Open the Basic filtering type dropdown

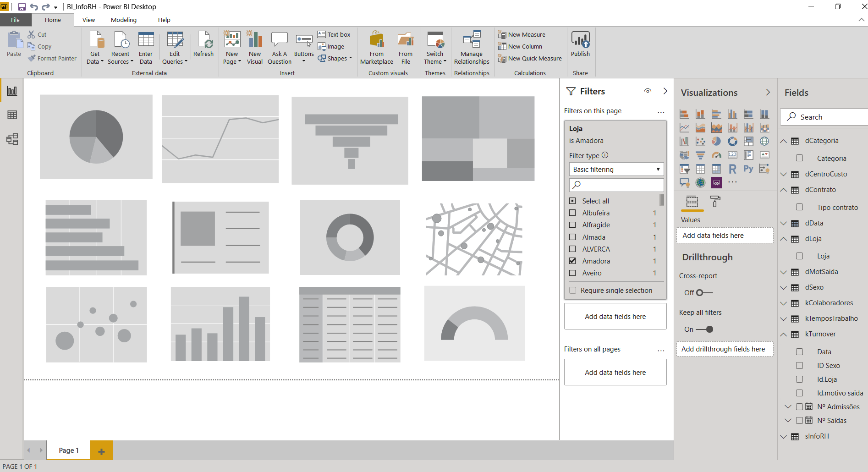tap(616, 170)
